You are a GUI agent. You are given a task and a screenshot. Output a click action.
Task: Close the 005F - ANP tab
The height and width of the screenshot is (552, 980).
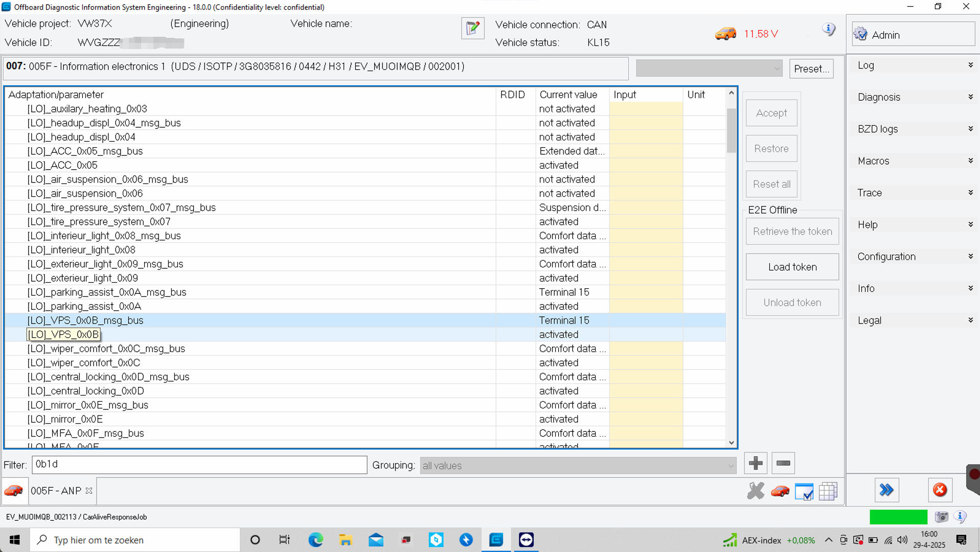coord(89,491)
